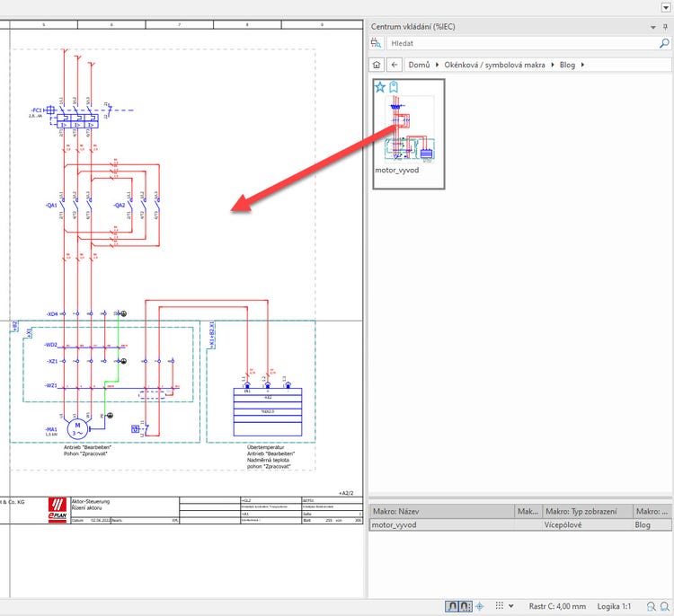The image size is (674, 616).
Task: Go back with the left arrow button
Action: tap(395, 65)
